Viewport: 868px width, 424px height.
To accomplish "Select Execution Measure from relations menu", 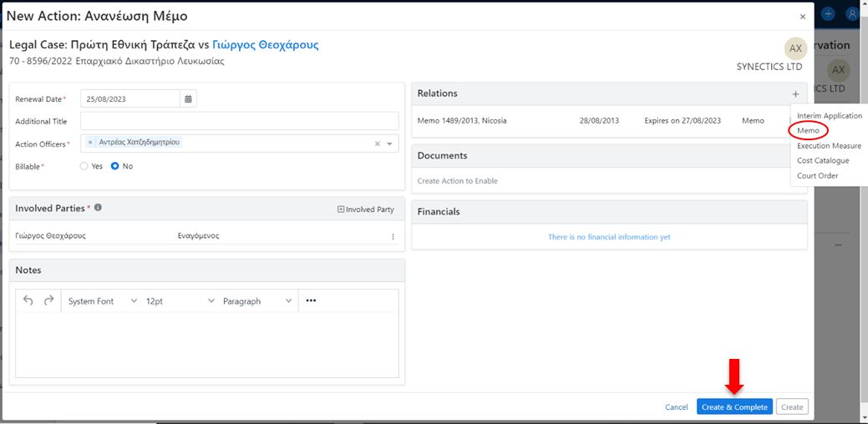I will [829, 145].
